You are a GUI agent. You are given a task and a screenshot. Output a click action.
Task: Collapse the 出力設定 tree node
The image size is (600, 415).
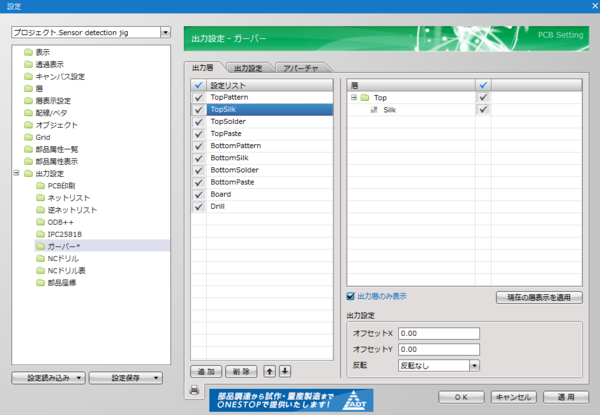(16, 173)
